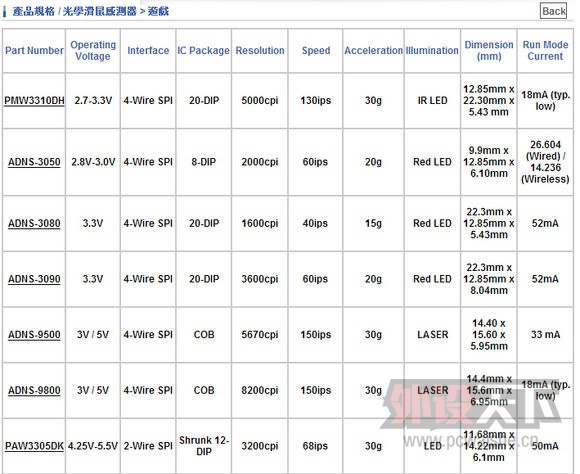Click the Back button
Viewport: 580px width, 474px height.
click(x=553, y=11)
